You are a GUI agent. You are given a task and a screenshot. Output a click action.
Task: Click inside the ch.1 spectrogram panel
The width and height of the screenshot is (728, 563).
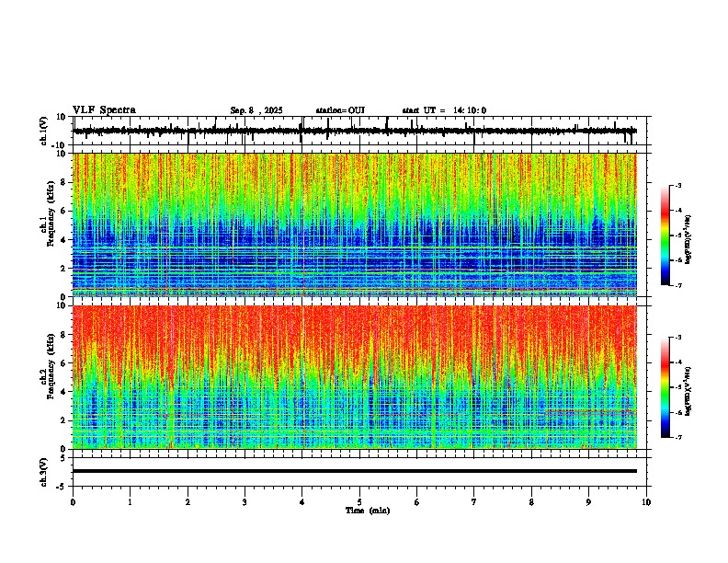point(354,224)
